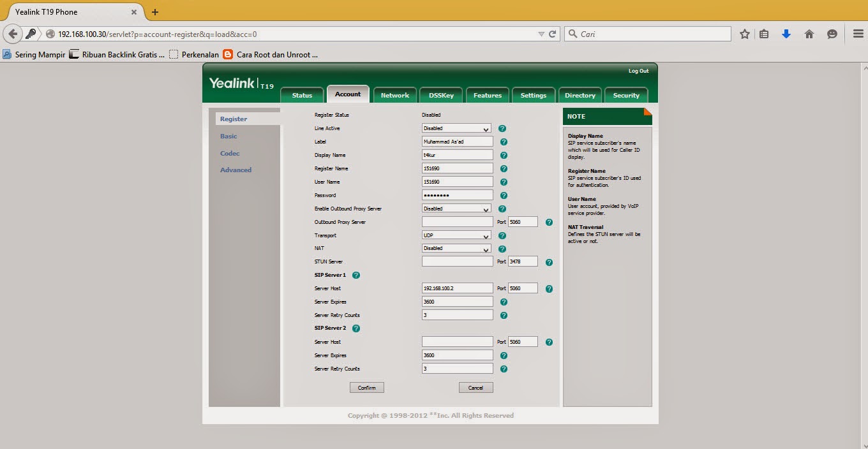Open Ribuan Backlink Gratis bookmark

pos(117,55)
